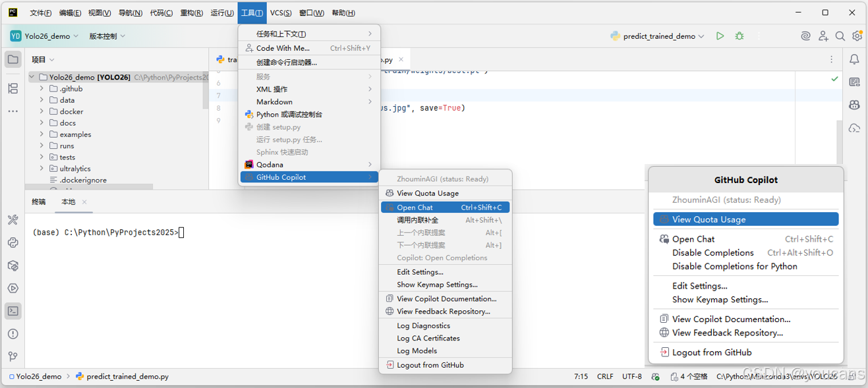Click View Copilot Documentation... in GitHub Copilot popup
Screen dimensions: 868x388
pyautogui.click(x=745, y=319)
